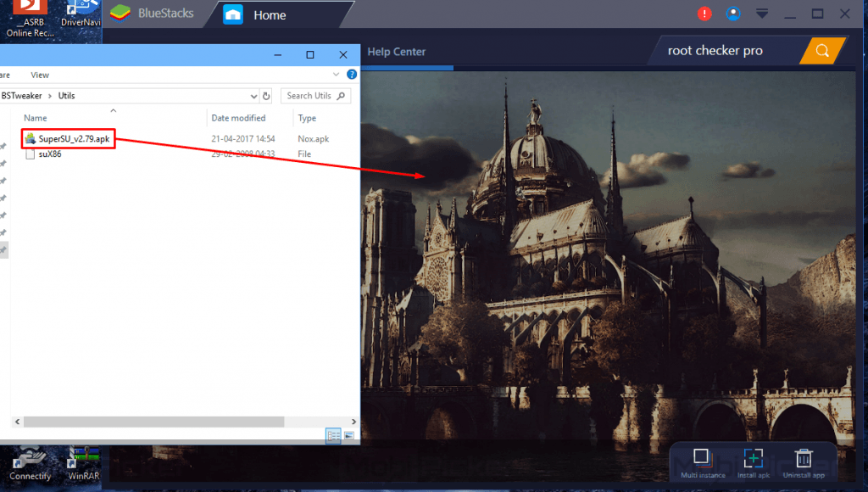Open the BlueStacks account profile icon
Image resolution: width=868 pixels, height=492 pixels.
point(733,14)
